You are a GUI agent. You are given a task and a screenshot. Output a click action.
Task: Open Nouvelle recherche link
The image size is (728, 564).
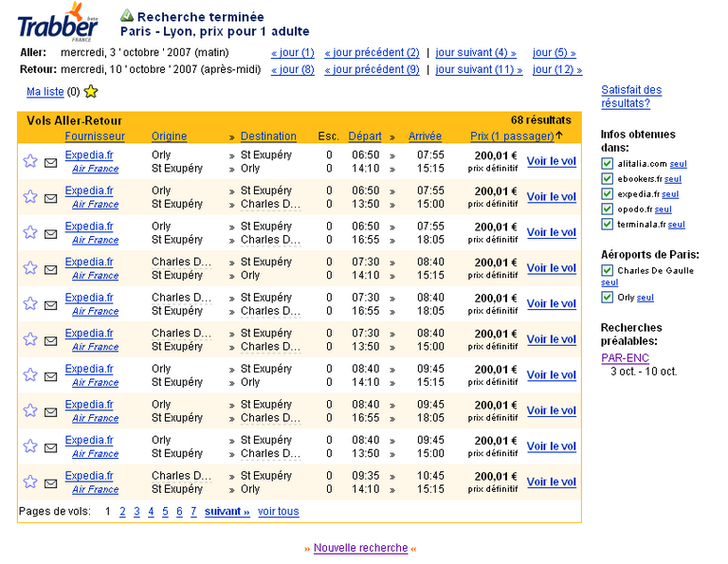click(x=361, y=548)
